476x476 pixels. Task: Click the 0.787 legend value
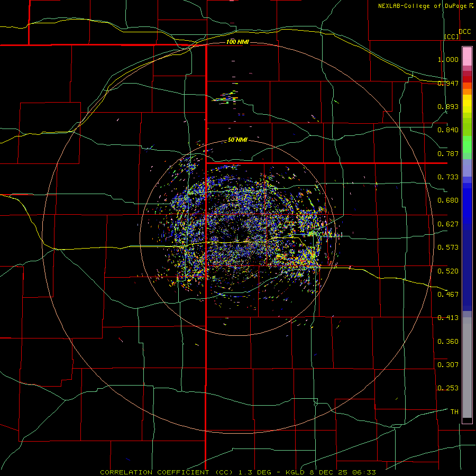point(448,153)
